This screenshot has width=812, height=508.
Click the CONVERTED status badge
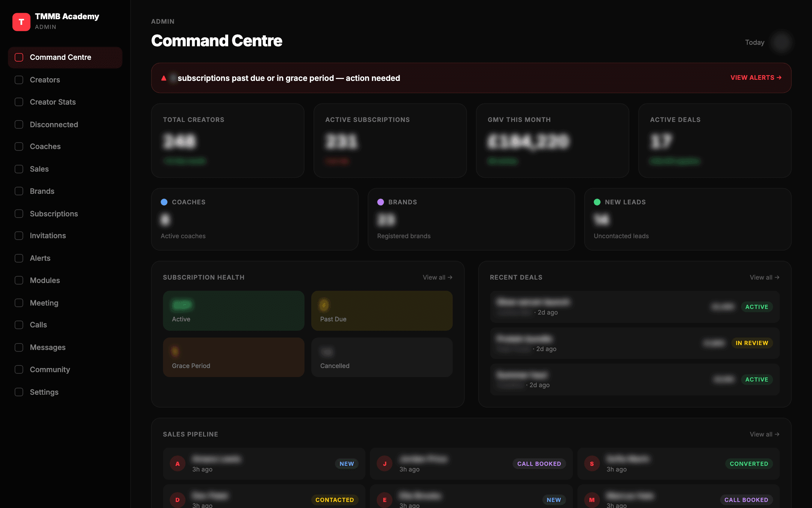[749, 464]
